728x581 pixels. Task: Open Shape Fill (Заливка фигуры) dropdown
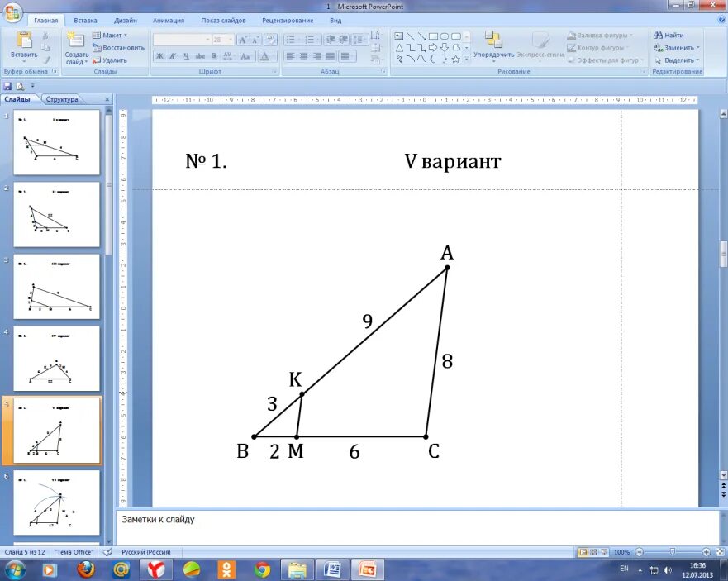pyautogui.click(x=600, y=36)
